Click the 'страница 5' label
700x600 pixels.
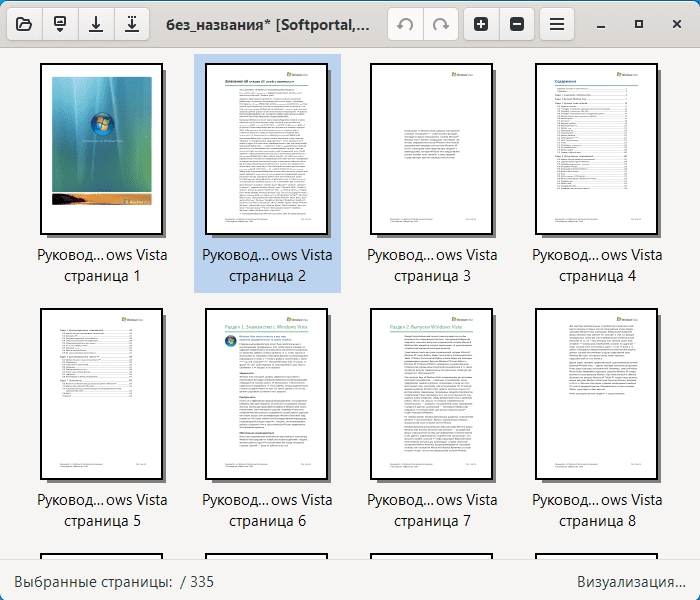(x=102, y=521)
